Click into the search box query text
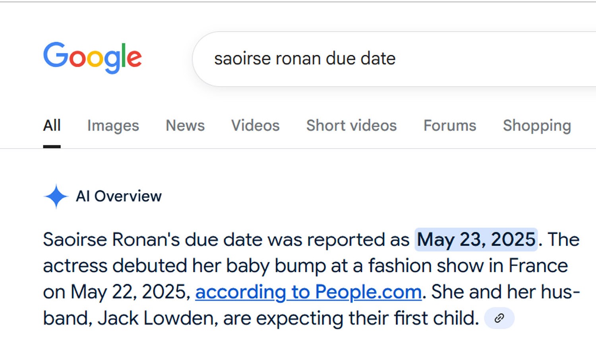596x364 pixels. pos(305,59)
